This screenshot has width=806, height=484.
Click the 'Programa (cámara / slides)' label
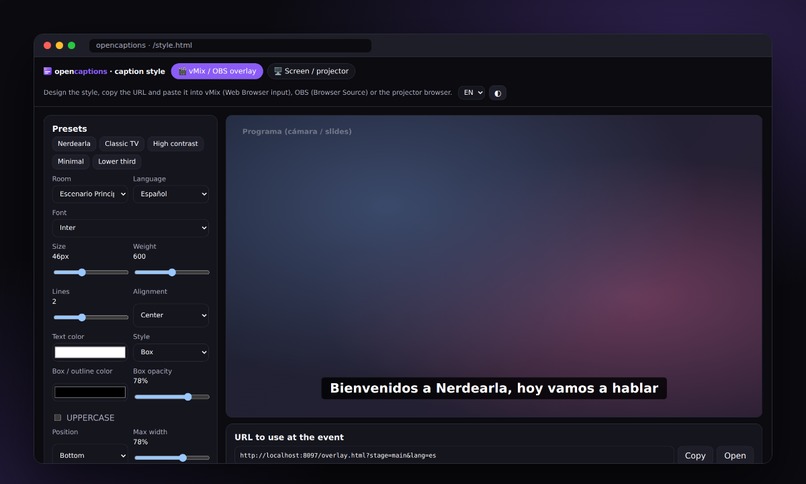click(297, 132)
